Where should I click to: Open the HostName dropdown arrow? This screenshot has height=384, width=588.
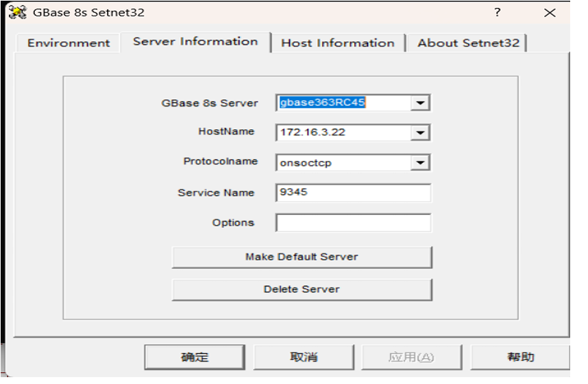[x=420, y=133]
